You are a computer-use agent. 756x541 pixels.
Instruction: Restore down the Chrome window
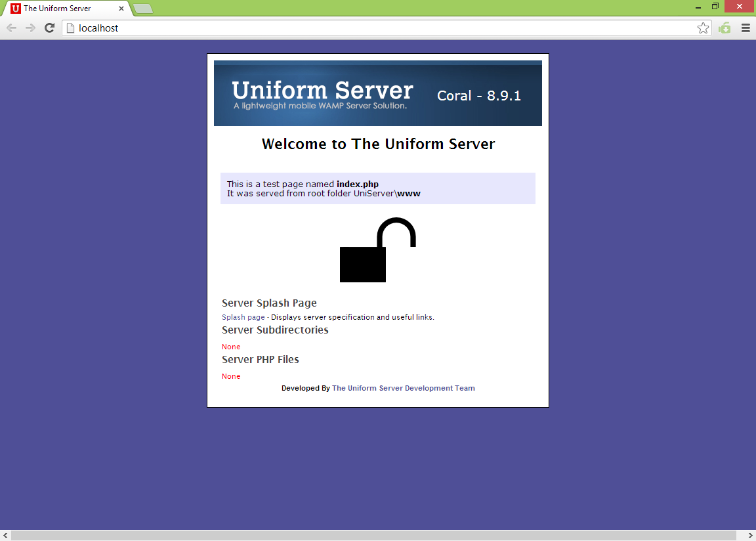715,7
